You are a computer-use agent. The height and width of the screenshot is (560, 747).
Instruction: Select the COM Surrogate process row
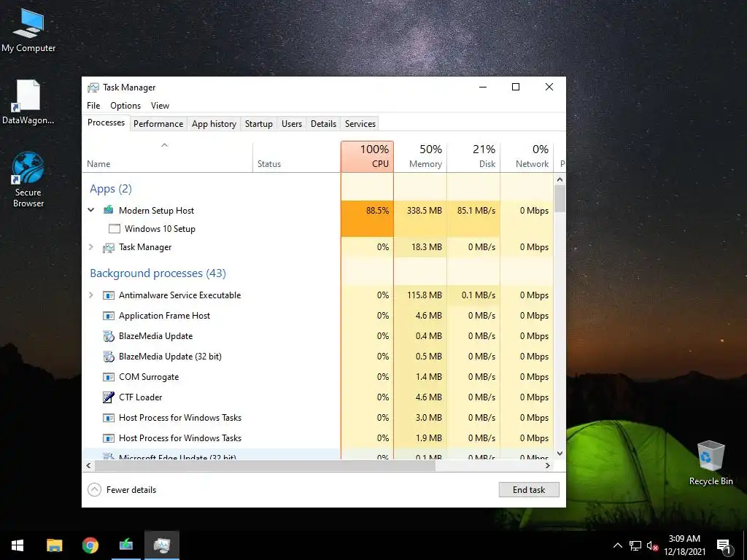318,377
